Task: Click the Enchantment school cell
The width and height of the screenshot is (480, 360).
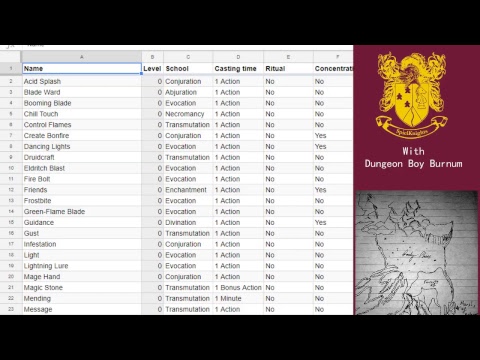Action: [188, 190]
